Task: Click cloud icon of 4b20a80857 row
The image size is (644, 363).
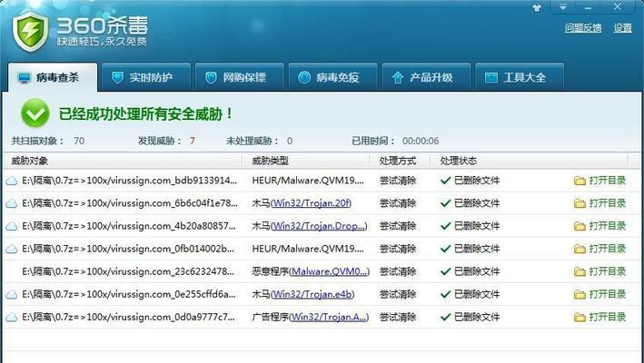Action: (12, 226)
